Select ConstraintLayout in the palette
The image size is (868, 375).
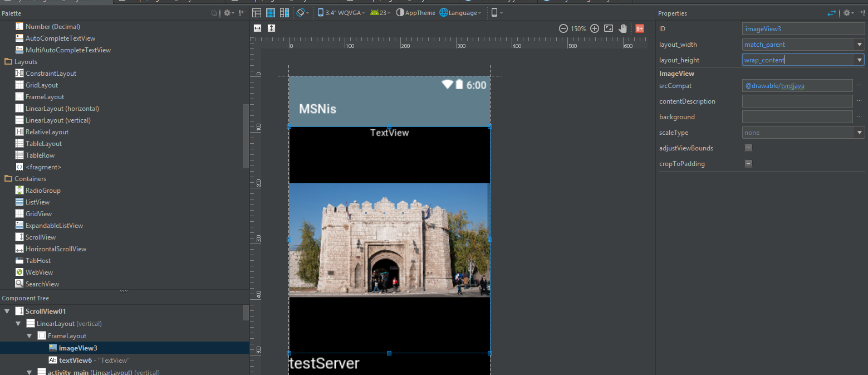point(46,74)
